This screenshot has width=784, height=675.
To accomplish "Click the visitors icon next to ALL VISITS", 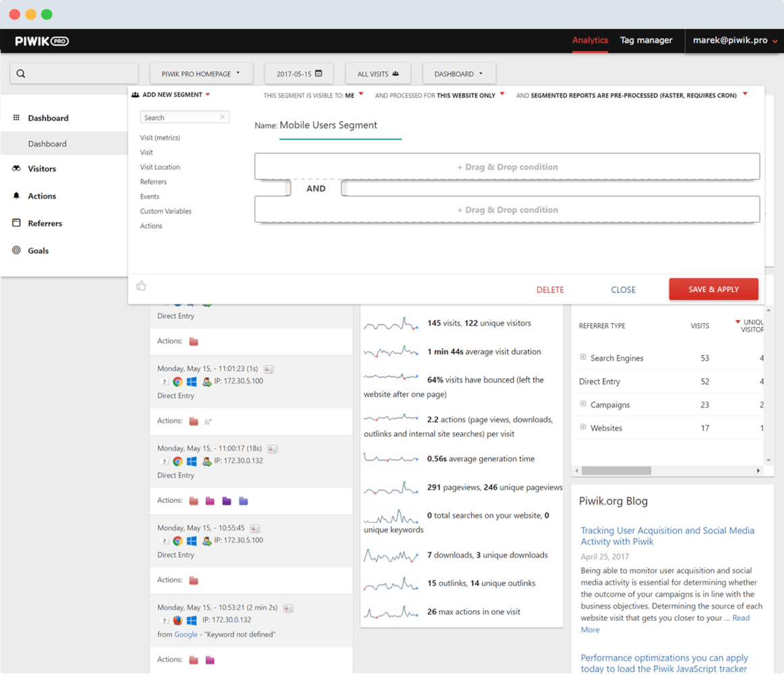I will pos(395,74).
